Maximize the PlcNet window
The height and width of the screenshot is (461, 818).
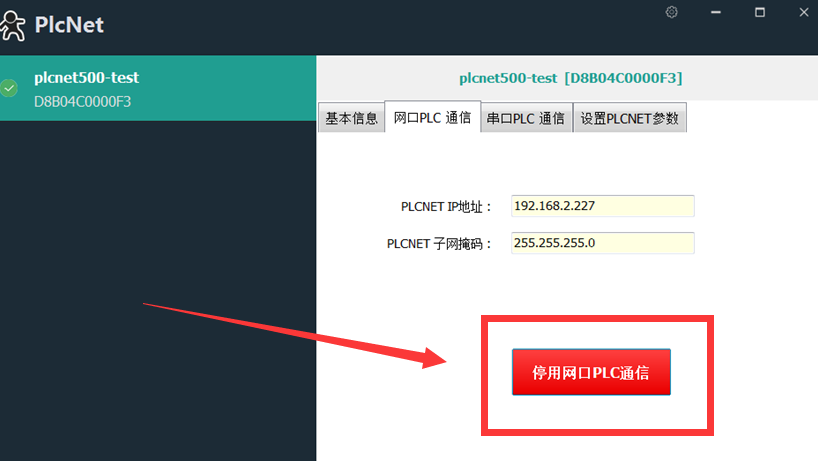[x=760, y=12]
